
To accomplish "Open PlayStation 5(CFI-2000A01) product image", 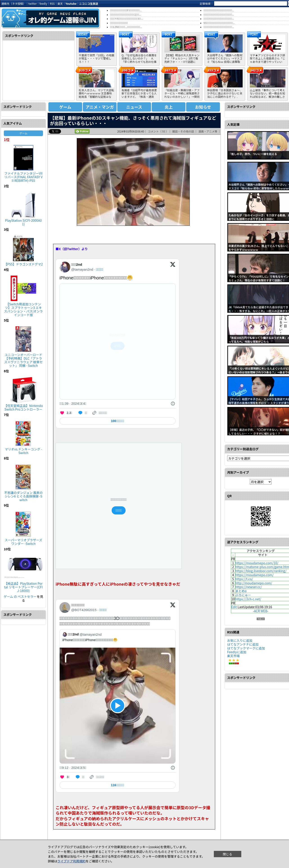I will click(x=23, y=205).
